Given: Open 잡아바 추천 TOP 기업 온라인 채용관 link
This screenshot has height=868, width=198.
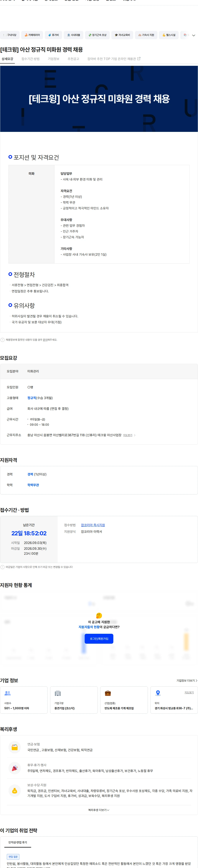Looking at the screenshot, I should click(x=114, y=59).
